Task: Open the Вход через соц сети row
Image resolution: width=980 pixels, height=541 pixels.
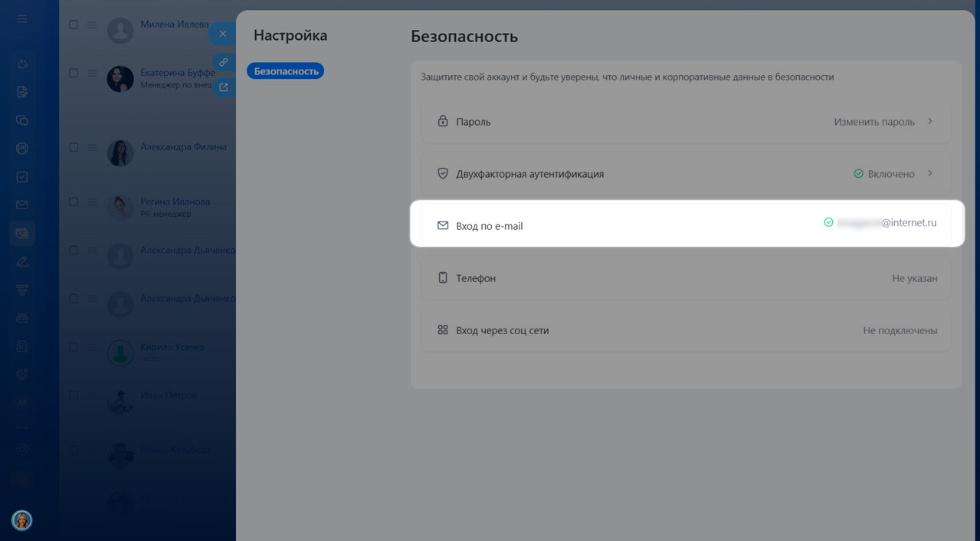Action: [685, 330]
